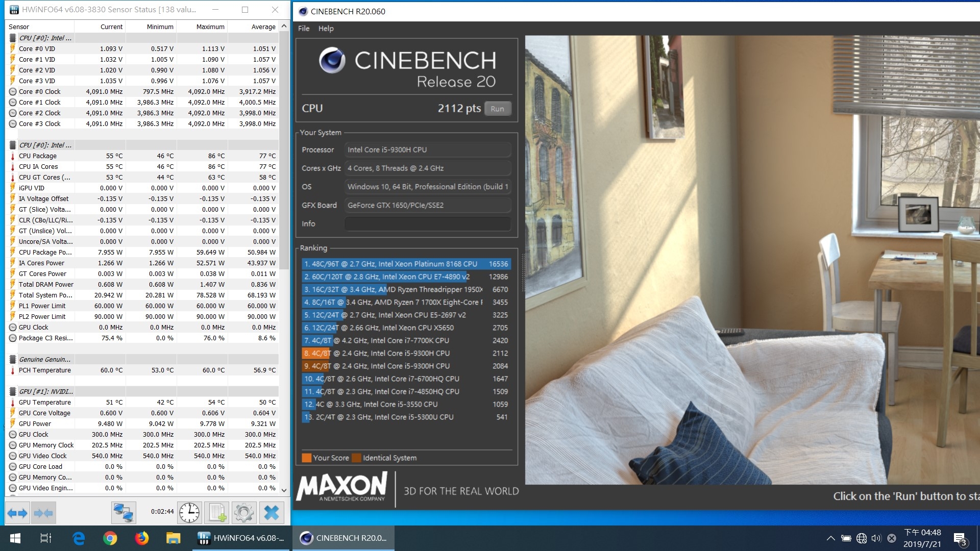Click the HWiNFO expand layout arrows icon
The width and height of the screenshot is (980, 551).
(x=18, y=513)
